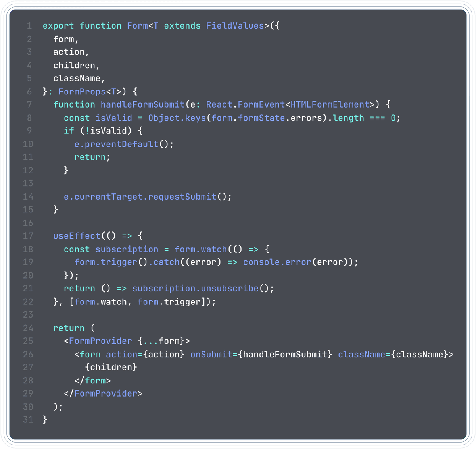Select the children expression on line 27

tap(112, 367)
